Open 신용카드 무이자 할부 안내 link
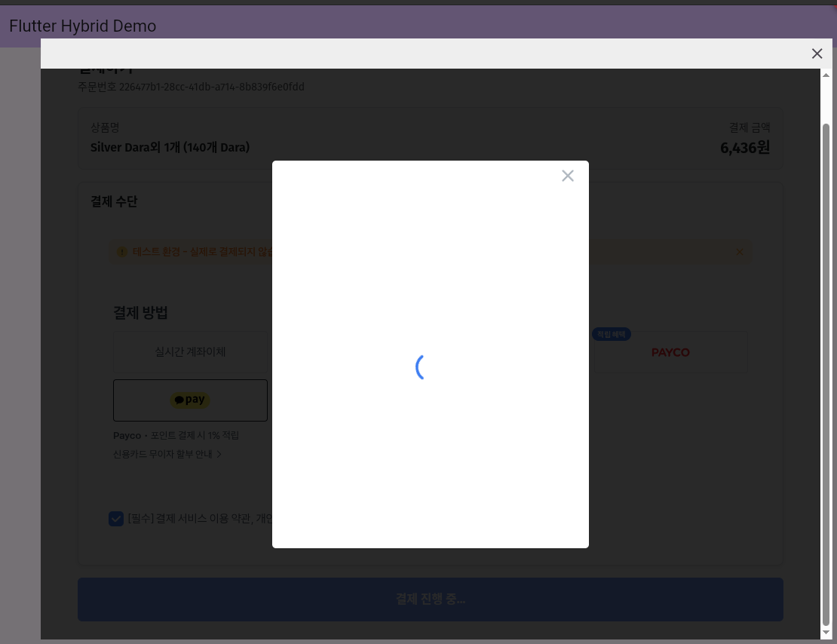Image resolution: width=837 pixels, height=644 pixels. coord(167,454)
